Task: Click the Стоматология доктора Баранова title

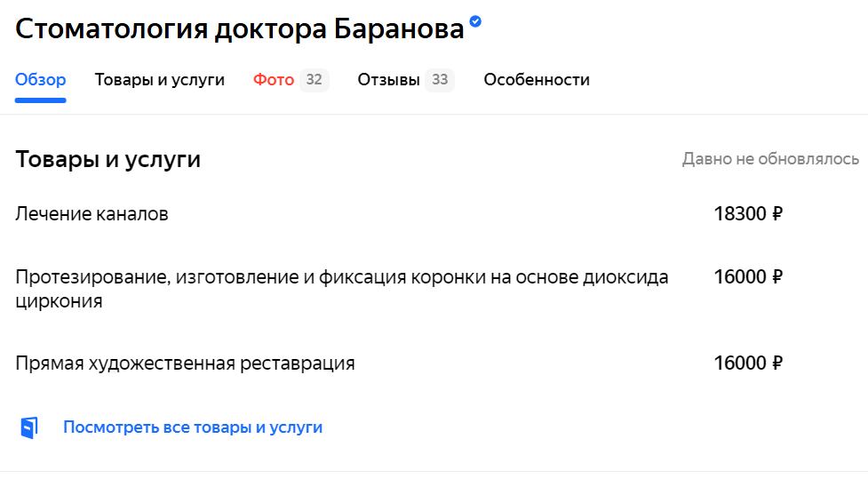Action: click(x=240, y=28)
